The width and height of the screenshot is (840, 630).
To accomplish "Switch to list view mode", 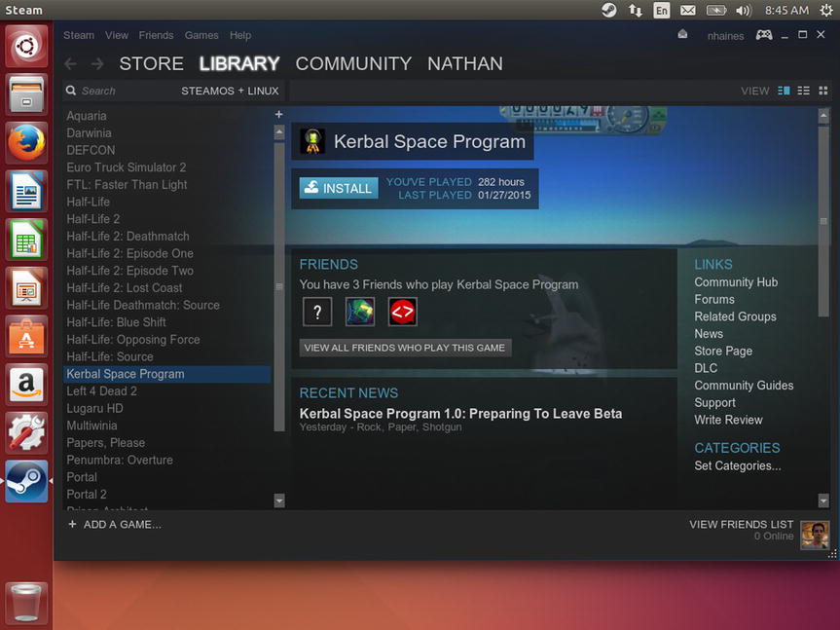I will tap(804, 91).
